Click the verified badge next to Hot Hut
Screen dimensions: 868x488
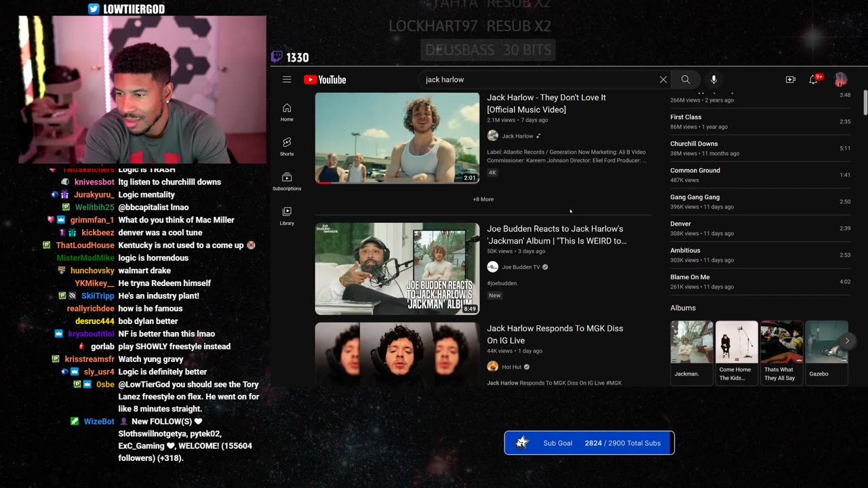tap(527, 367)
